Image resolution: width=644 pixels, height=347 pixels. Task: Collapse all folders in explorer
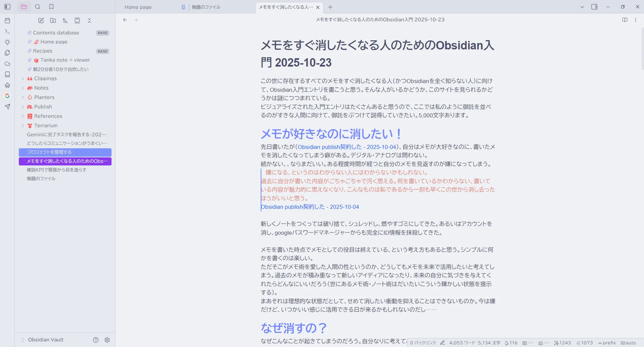coord(89,21)
